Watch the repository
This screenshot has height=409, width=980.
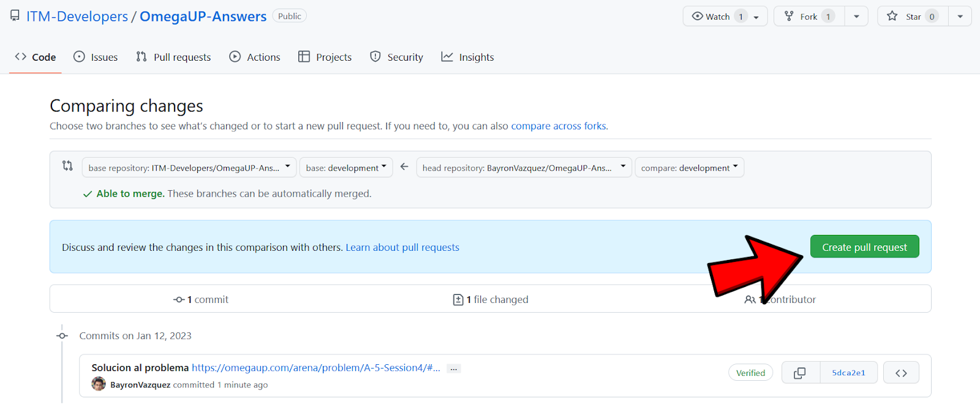(725, 17)
